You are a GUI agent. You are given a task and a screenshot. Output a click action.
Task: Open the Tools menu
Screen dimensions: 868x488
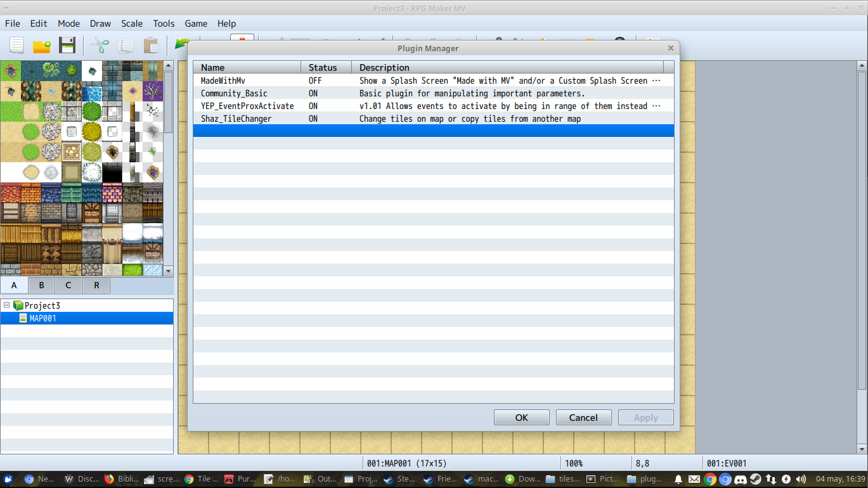(164, 23)
